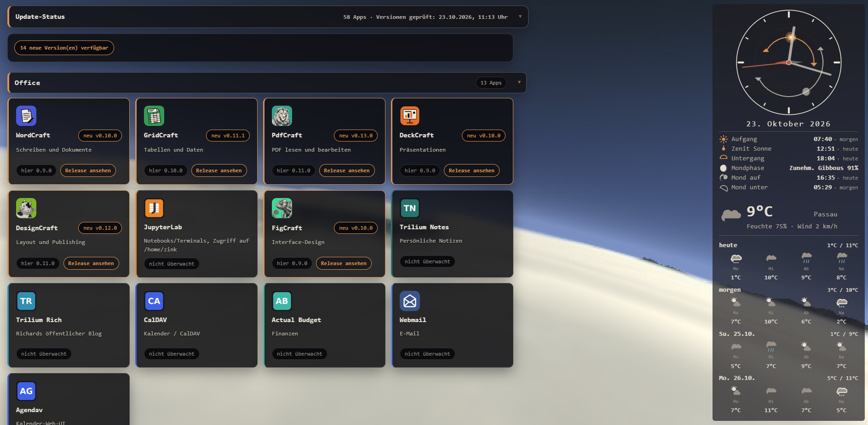Click WordCraft neu v0.10.0 badge

coord(100,136)
